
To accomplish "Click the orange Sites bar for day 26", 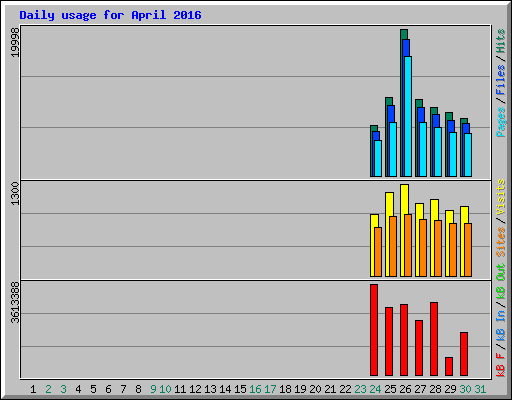I will click(x=408, y=245).
